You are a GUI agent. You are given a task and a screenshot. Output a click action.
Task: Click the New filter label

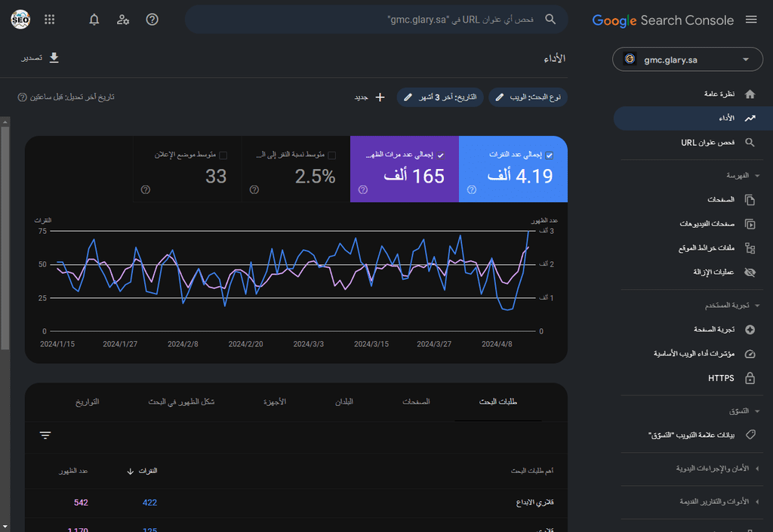pos(362,97)
